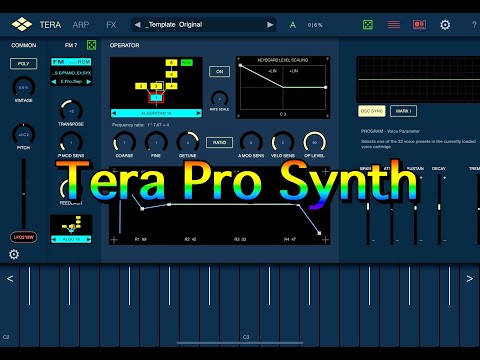
Task: Select the previous voice with the left arrow under the SYX name
Action: click(54, 82)
